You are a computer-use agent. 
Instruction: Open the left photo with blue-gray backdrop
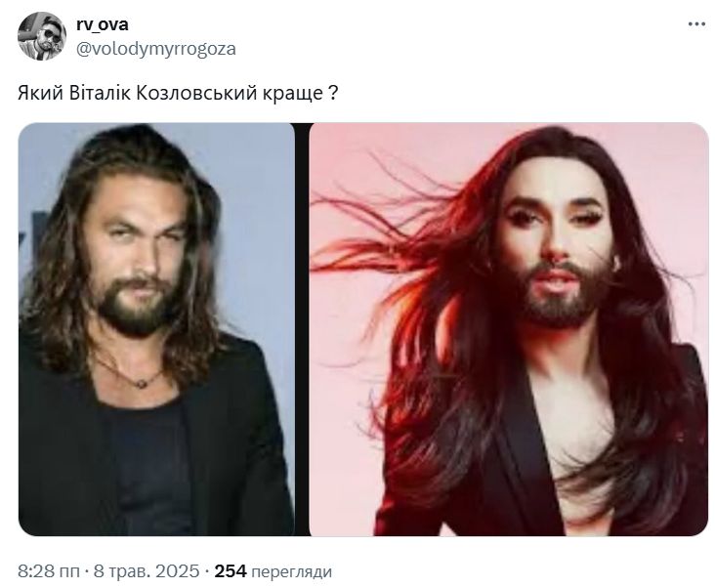[x=156, y=329]
